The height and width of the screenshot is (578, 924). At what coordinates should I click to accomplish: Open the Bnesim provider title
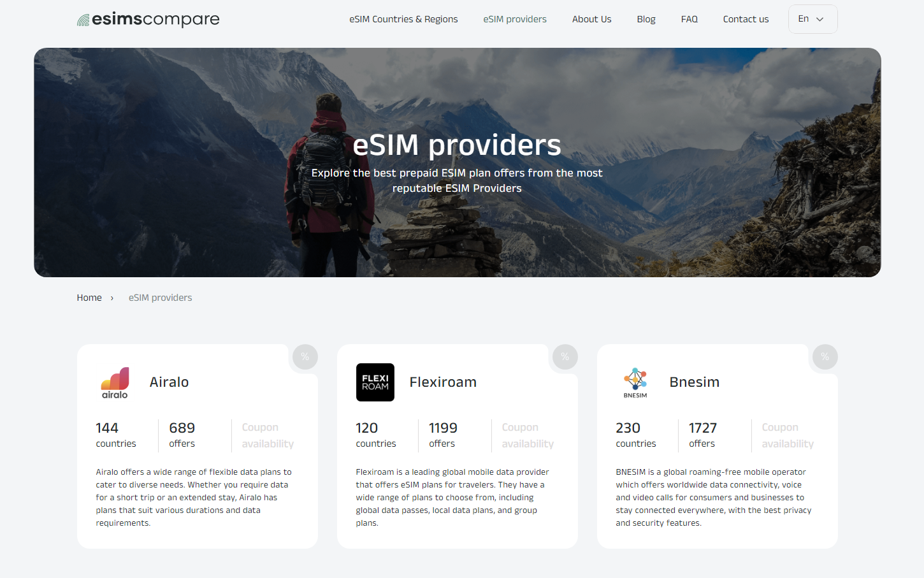coord(694,382)
